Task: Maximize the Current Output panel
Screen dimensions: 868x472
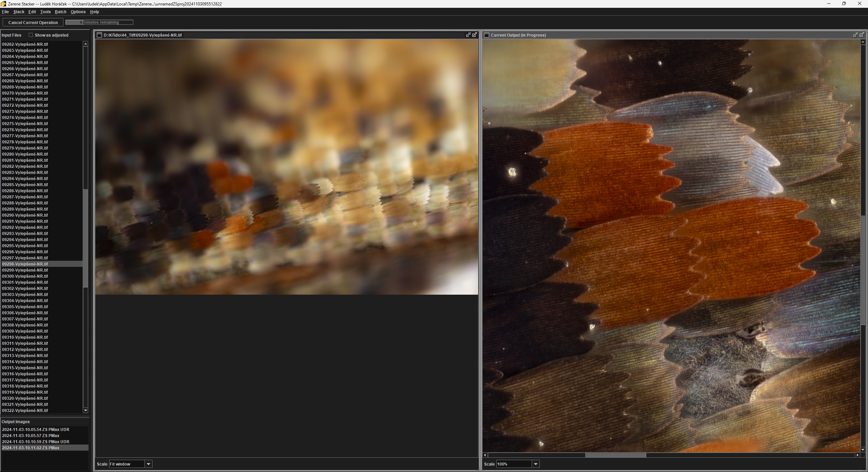Action: [x=862, y=35]
